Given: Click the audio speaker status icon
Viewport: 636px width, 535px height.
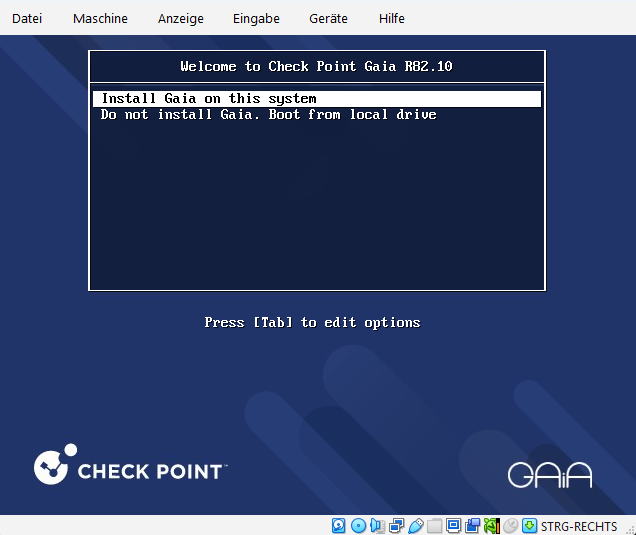Looking at the screenshot, I should 377,526.
